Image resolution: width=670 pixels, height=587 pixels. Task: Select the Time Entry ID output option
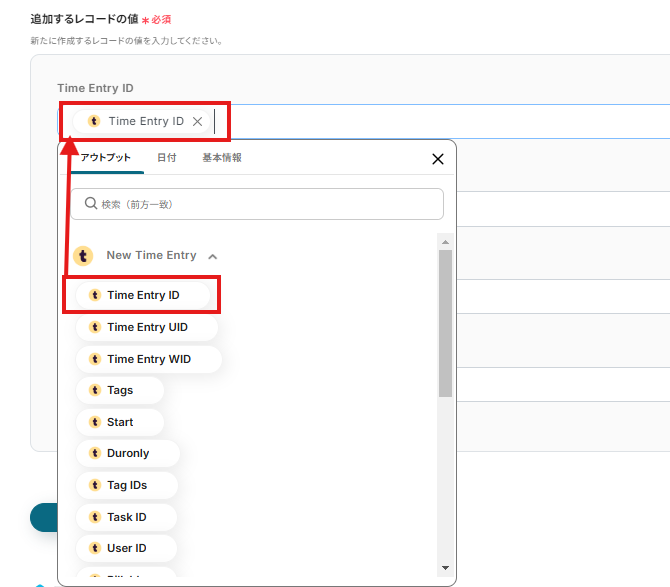pyautogui.click(x=143, y=295)
